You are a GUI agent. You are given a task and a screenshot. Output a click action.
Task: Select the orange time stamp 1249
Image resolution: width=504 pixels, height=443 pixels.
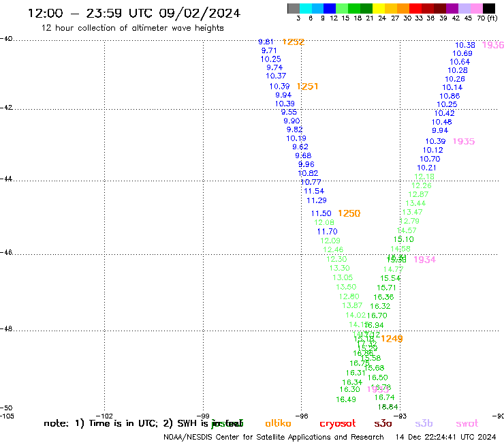click(392, 339)
